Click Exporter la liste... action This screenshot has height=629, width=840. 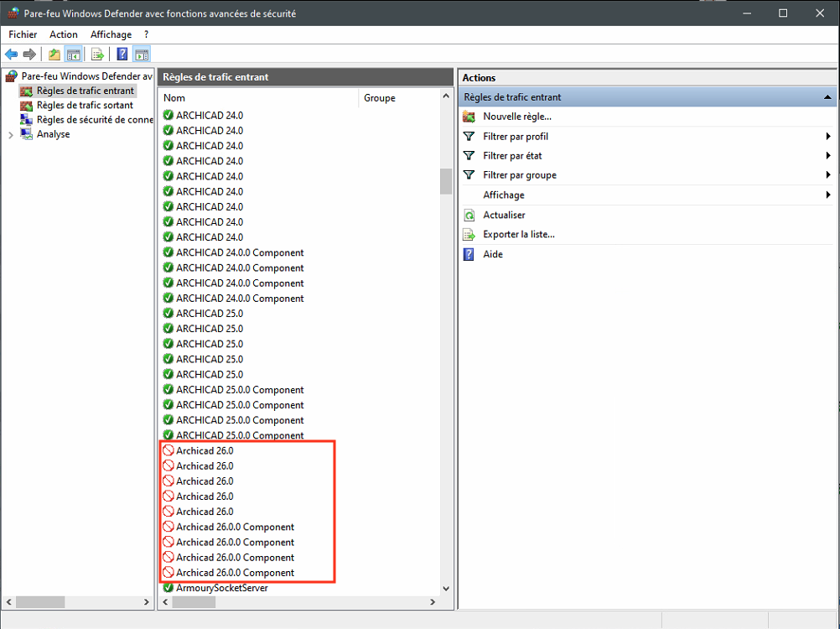(x=519, y=235)
